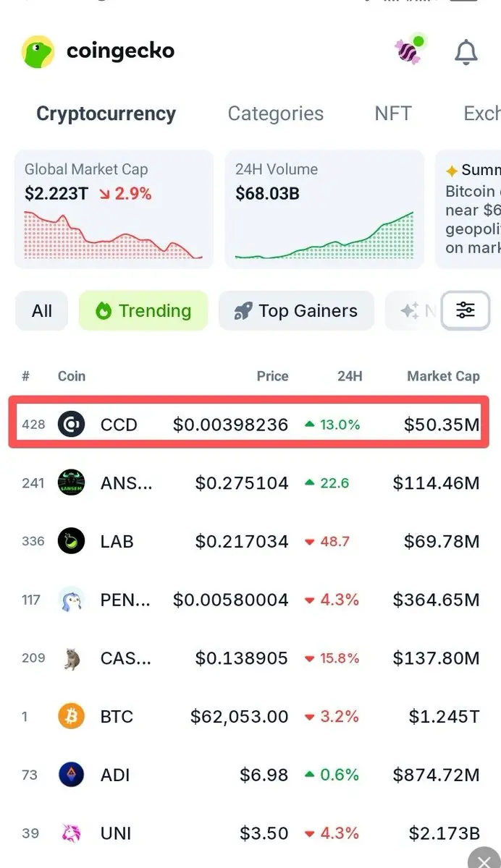Tap the Bitcoin coin icon

click(x=71, y=716)
